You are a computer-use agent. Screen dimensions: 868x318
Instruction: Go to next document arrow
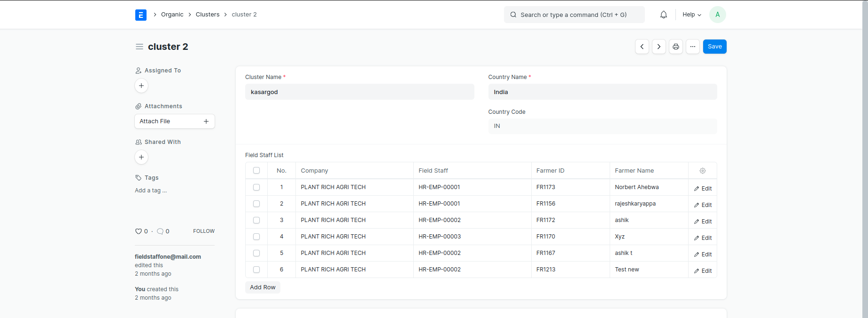pos(659,47)
